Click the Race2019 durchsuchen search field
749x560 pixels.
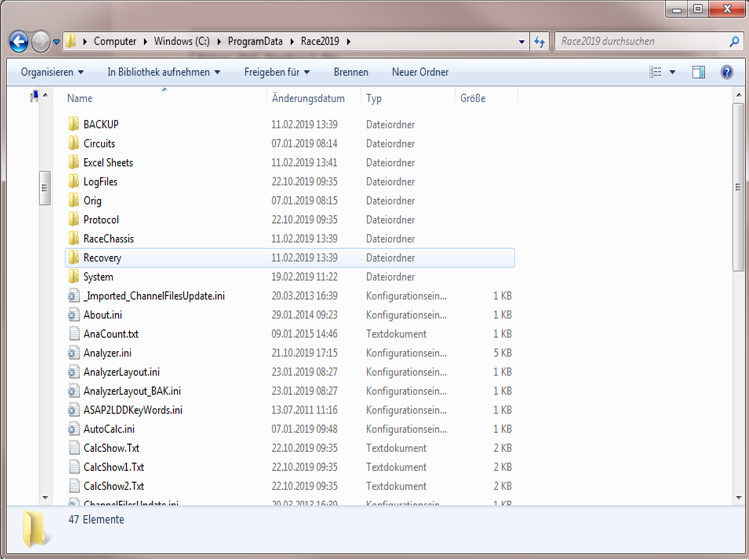click(x=642, y=42)
